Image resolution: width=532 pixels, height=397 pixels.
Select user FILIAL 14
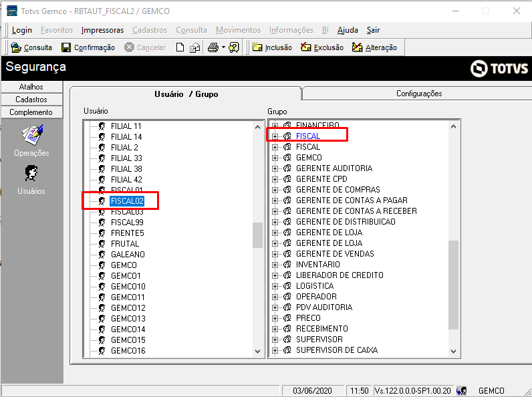(x=126, y=137)
